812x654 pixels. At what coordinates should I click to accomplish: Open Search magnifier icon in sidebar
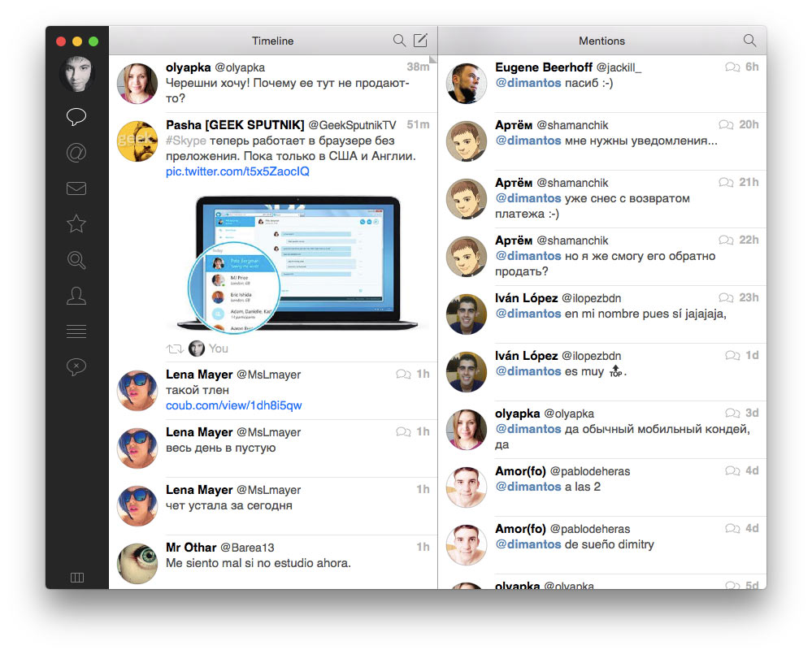tap(76, 260)
